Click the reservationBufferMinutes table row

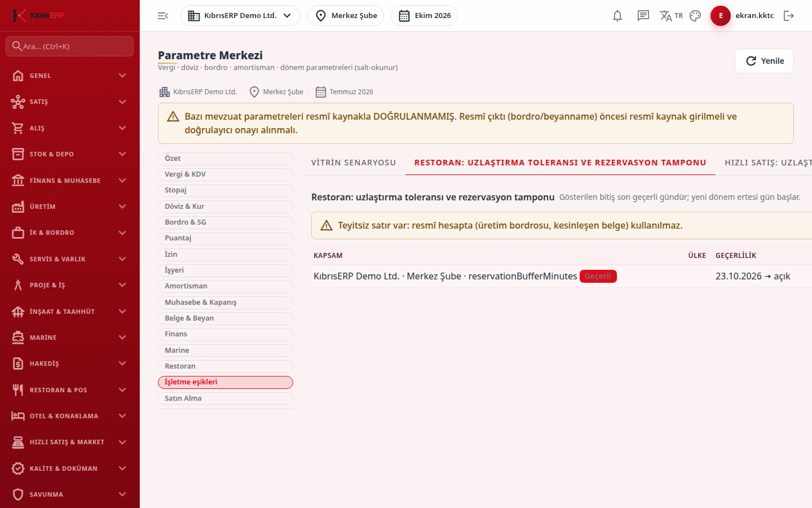click(x=562, y=276)
